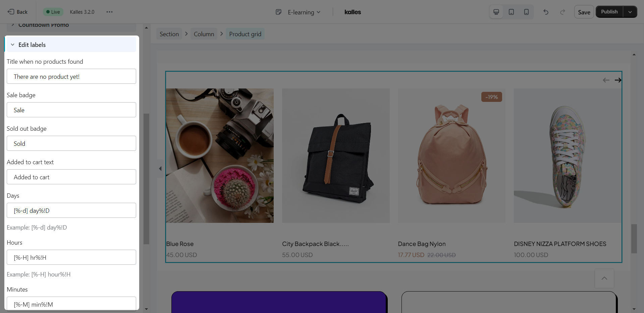Click the scroll-to-top chevron button
644x313 pixels.
pos(604,278)
